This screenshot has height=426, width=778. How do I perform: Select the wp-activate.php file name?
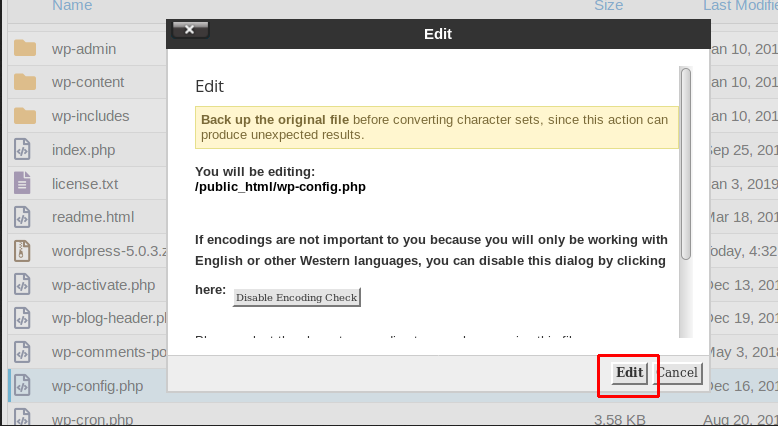pyautogui.click(x=103, y=285)
